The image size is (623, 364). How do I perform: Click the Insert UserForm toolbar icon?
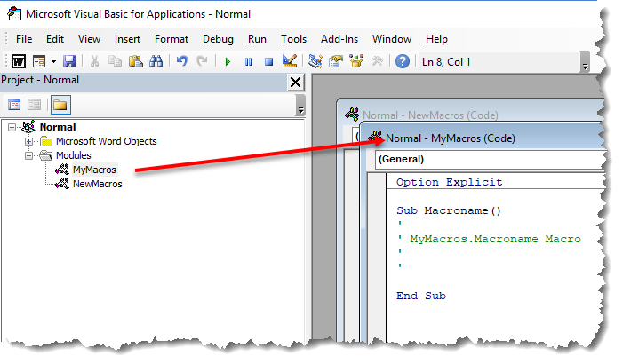(39, 61)
